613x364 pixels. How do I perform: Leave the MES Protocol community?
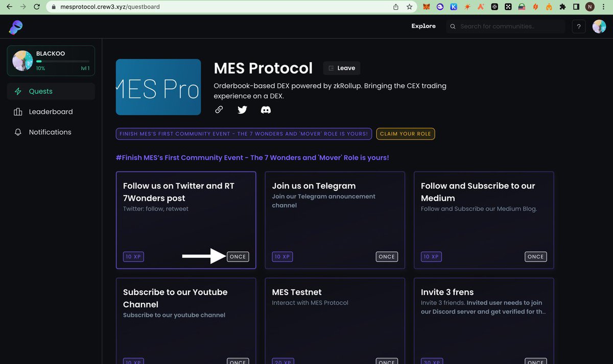(342, 68)
